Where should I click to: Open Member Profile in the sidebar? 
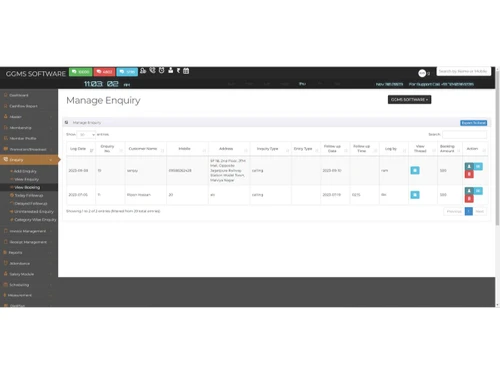point(29,138)
